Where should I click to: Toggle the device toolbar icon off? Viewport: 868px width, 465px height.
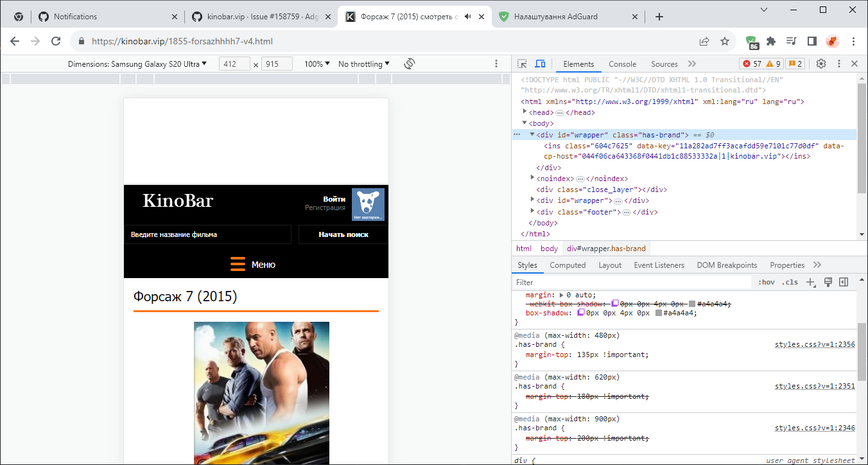pyautogui.click(x=540, y=64)
